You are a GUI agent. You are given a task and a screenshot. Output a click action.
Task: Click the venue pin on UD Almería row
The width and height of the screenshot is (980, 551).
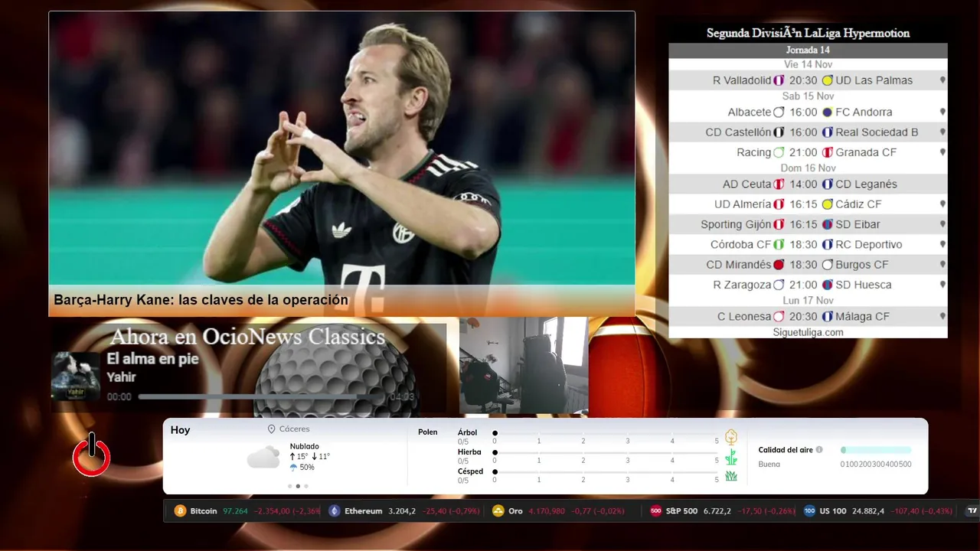tap(942, 204)
